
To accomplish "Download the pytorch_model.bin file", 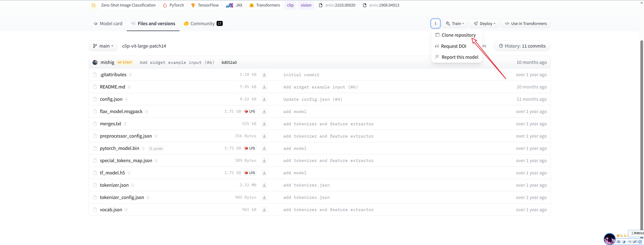I will pyautogui.click(x=264, y=148).
